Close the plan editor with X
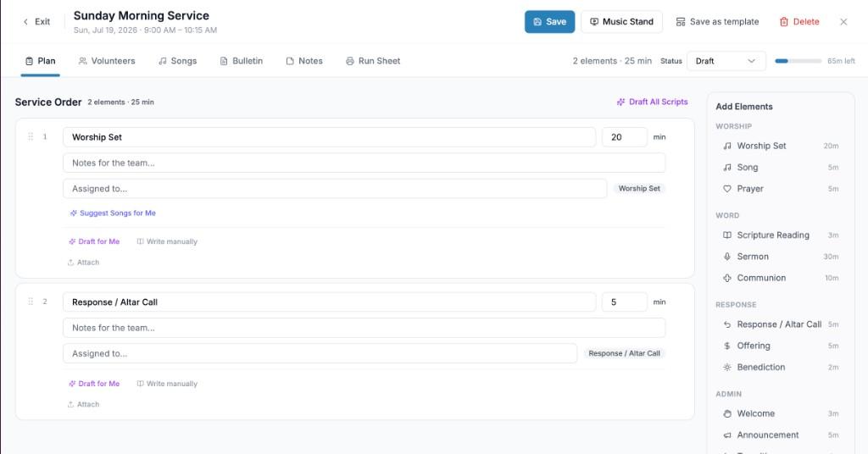868x454 pixels. (x=843, y=21)
